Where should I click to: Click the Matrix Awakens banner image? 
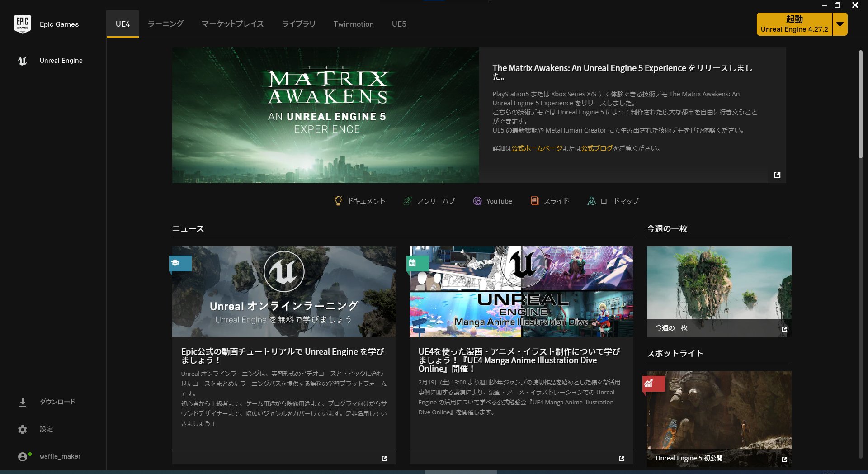tap(325, 115)
